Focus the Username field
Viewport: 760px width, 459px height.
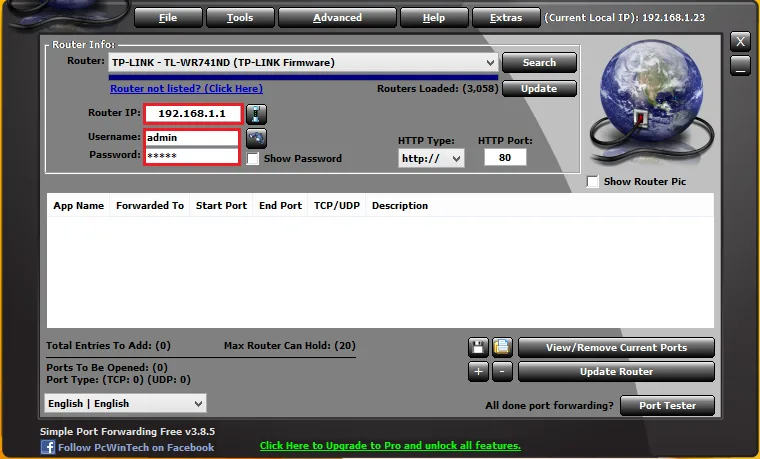pyautogui.click(x=191, y=138)
